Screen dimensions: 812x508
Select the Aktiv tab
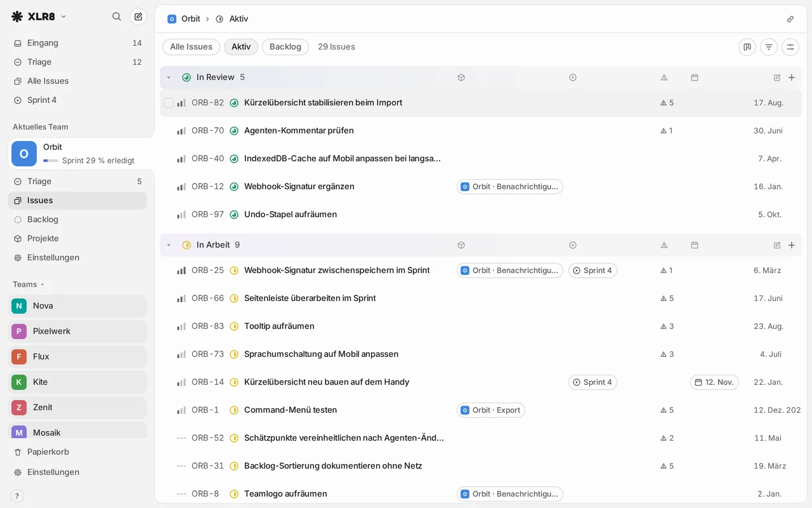pos(241,47)
